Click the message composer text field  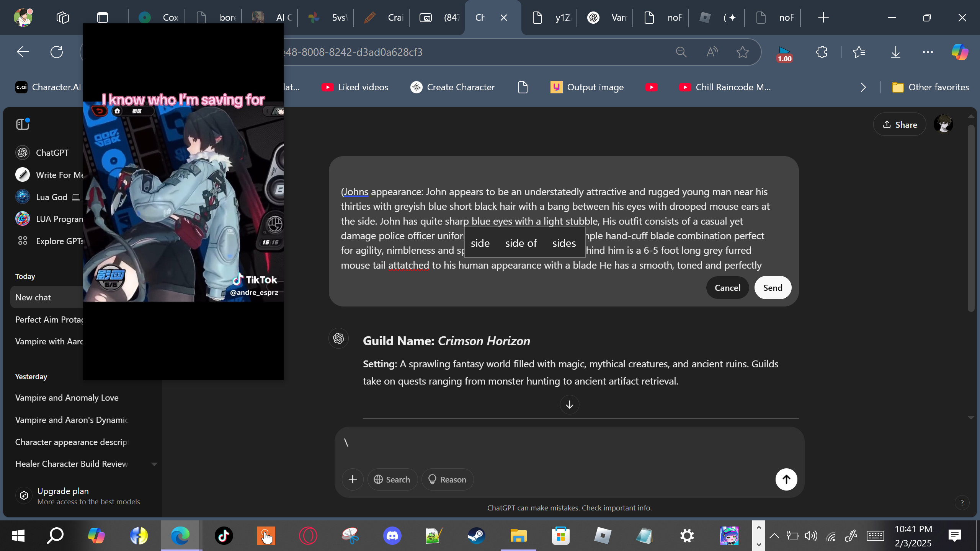(x=569, y=443)
